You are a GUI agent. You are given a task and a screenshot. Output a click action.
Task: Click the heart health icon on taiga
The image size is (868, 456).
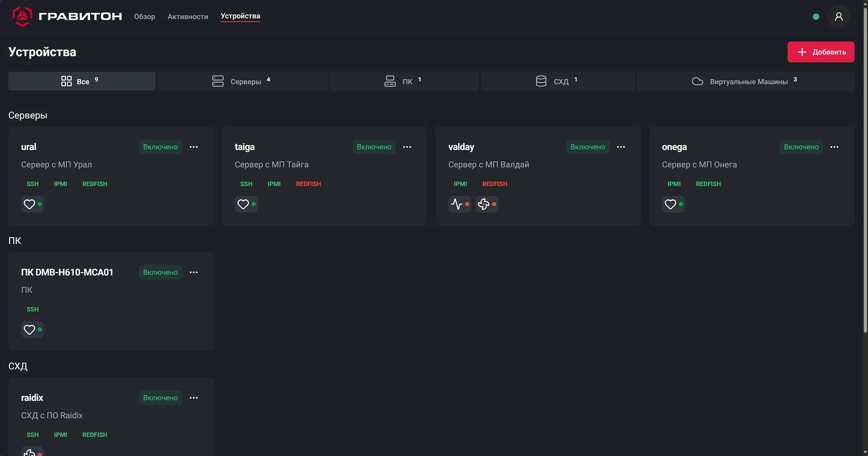click(x=243, y=204)
